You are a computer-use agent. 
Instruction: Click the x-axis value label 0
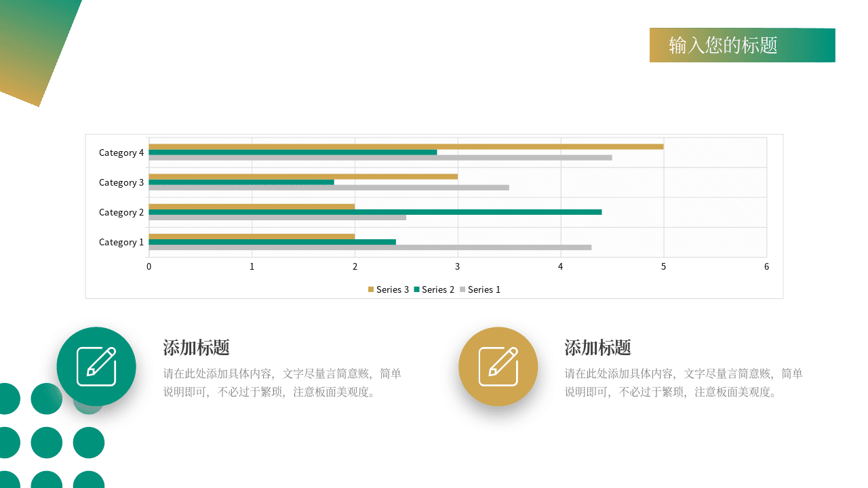pyautogui.click(x=149, y=266)
